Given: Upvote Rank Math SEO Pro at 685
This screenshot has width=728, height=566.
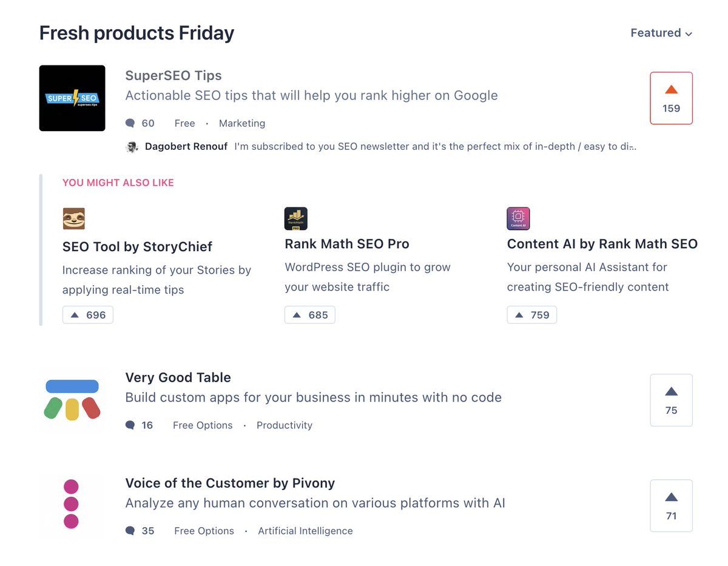Looking at the screenshot, I should 310,315.
